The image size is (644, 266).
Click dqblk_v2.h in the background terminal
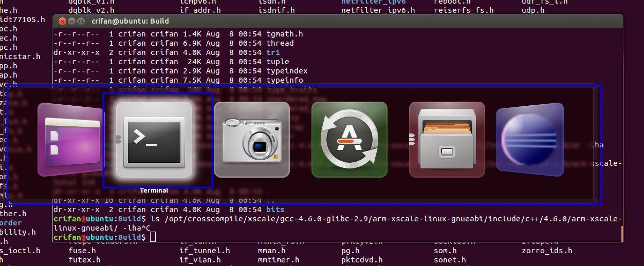[x=91, y=10]
